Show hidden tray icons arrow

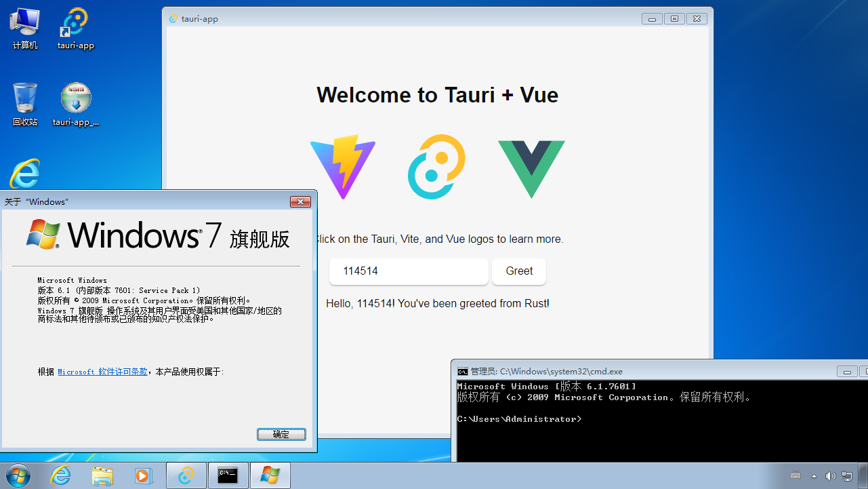tap(814, 475)
